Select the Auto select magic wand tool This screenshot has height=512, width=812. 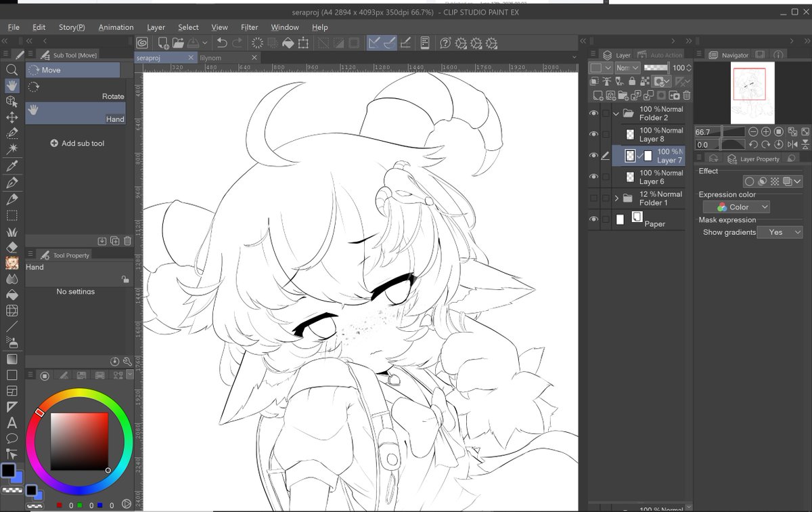pos(12,150)
